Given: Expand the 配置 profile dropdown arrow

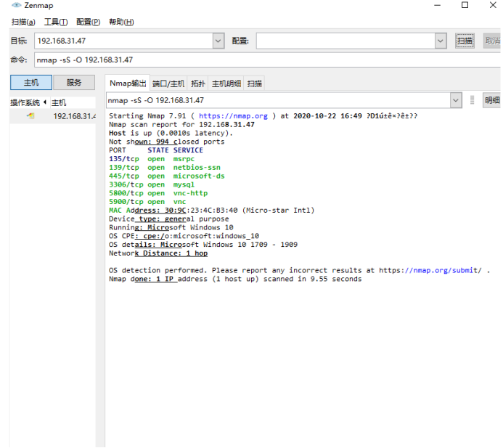Looking at the screenshot, I should click(441, 41).
